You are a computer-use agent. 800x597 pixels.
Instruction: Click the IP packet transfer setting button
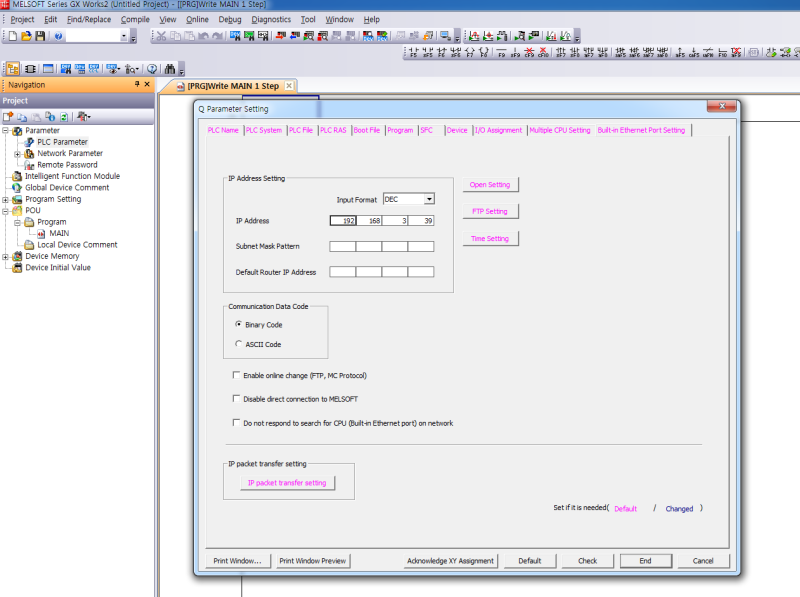(x=287, y=483)
